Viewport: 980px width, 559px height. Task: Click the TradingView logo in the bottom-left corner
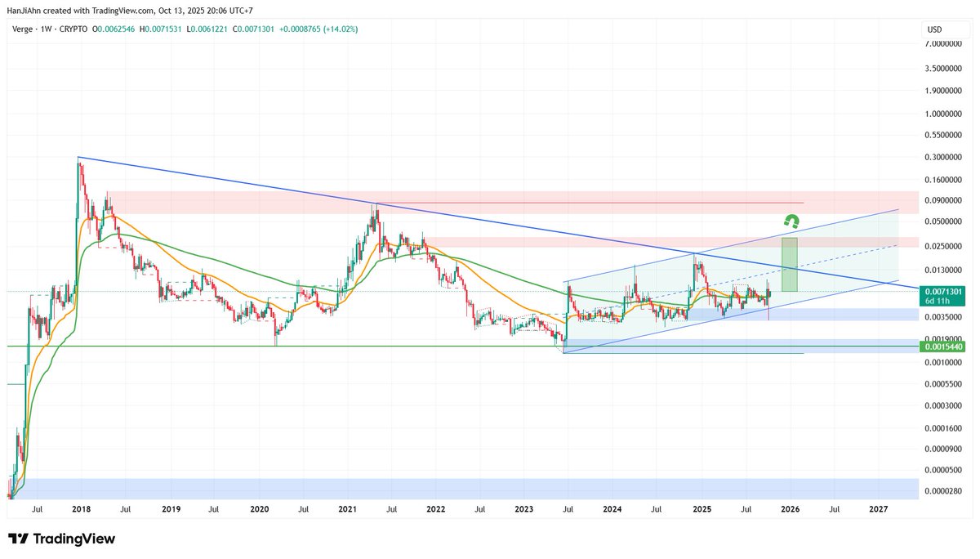[62, 539]
